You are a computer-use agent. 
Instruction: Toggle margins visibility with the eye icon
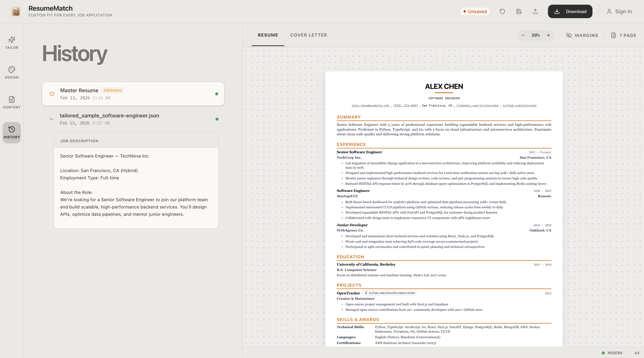click(x=569, y=35)
